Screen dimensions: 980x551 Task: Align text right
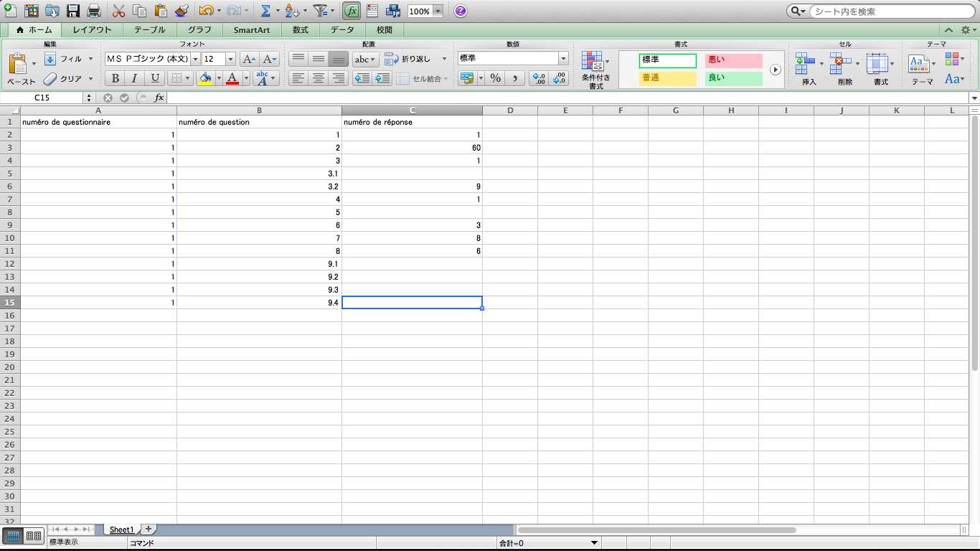(338, 79)
